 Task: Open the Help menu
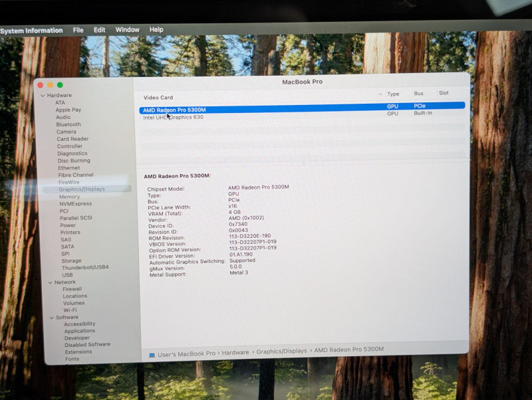click(156, 29)
